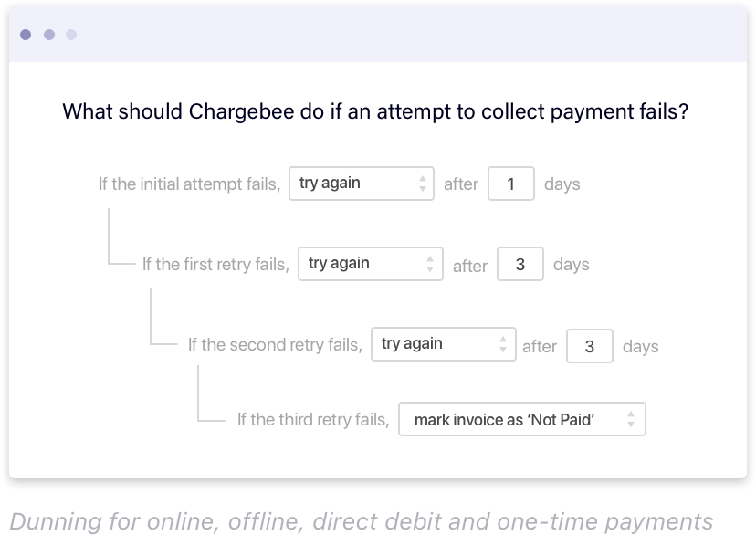Click the stepper arrows on second retry's dropdown
756x535 pixels.
(x=505, y=346)
